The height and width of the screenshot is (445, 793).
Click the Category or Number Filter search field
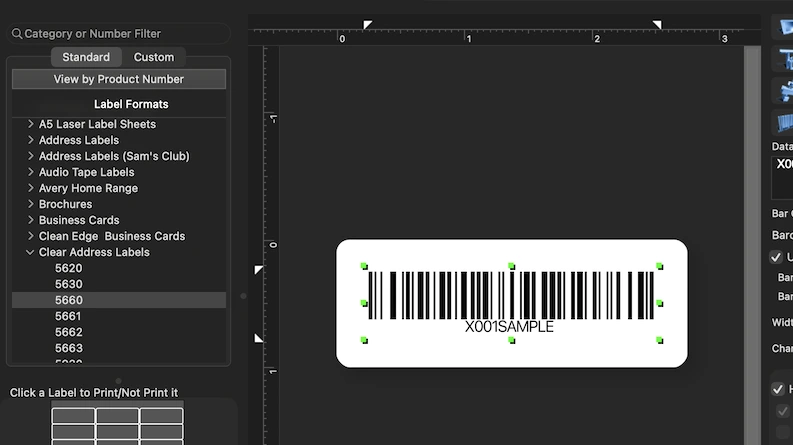tap(118, 34)
